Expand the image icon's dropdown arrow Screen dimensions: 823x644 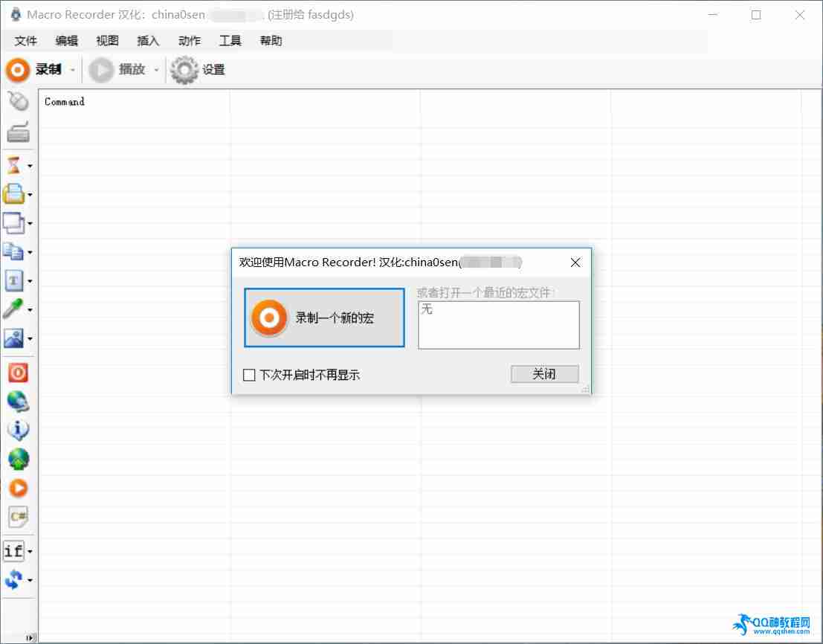(x=30, y=339)
